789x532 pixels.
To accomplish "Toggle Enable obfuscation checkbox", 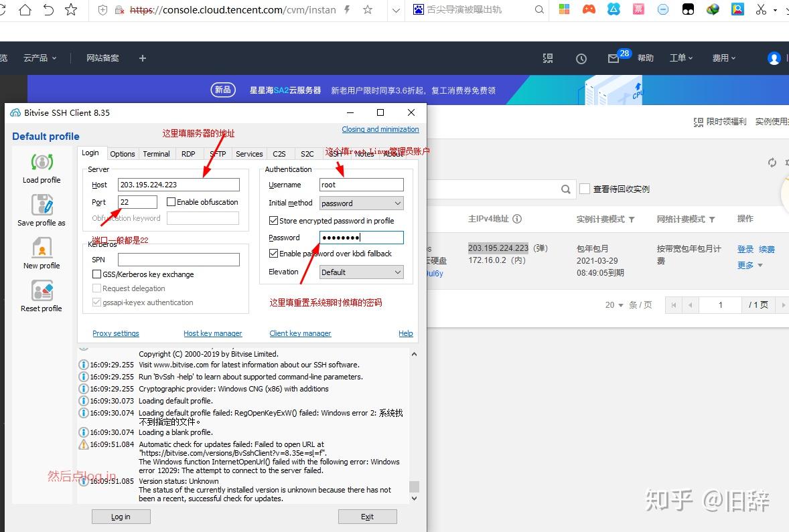I will pos(171,201).
